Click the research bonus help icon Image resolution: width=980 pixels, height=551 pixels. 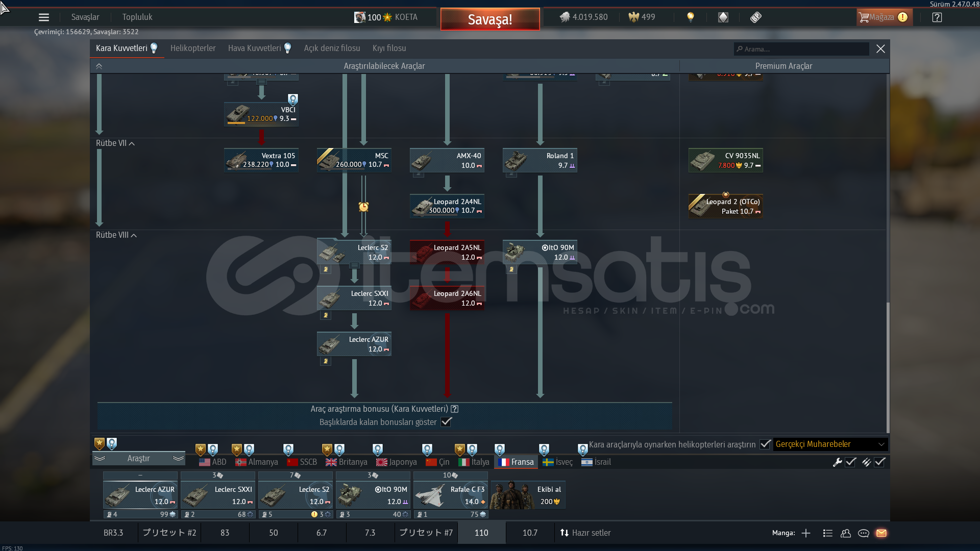point(455,409)
